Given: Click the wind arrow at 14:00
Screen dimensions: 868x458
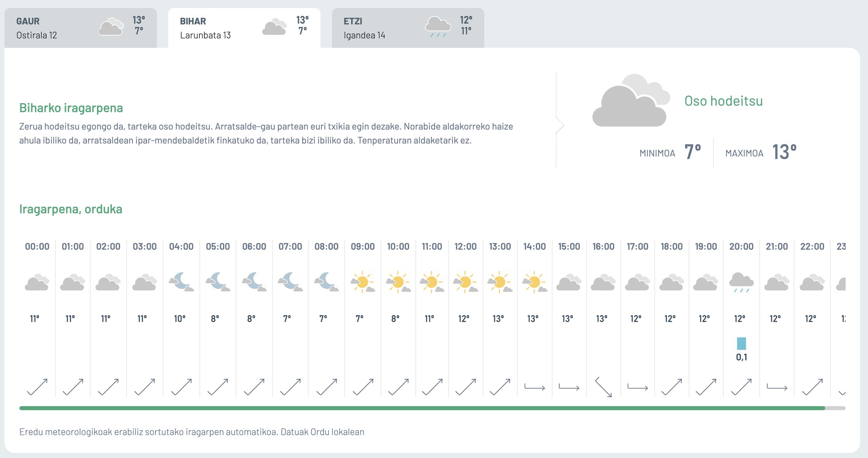Looking at the screenshot, I should point(534,387).
